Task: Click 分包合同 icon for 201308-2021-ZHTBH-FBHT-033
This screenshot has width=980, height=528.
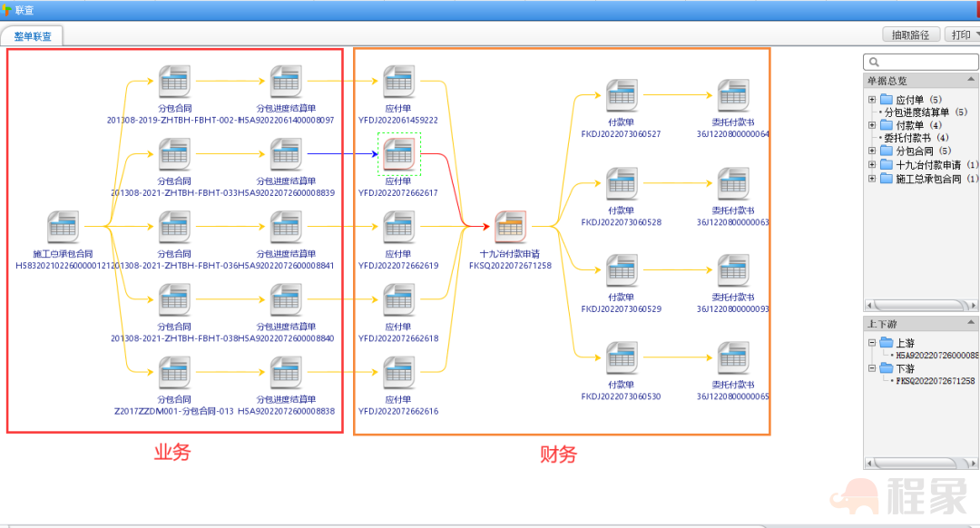Action: 174,154
